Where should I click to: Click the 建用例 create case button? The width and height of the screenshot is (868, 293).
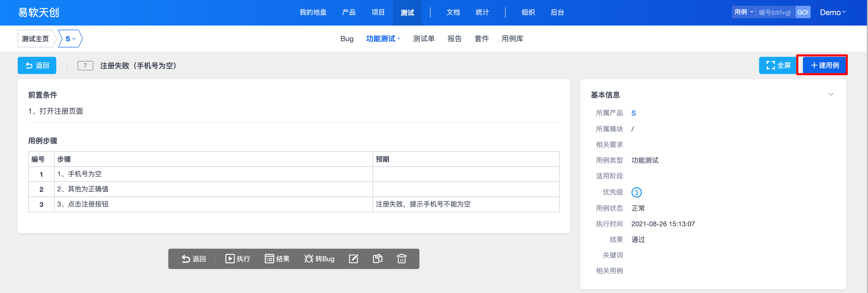(824, 65)
